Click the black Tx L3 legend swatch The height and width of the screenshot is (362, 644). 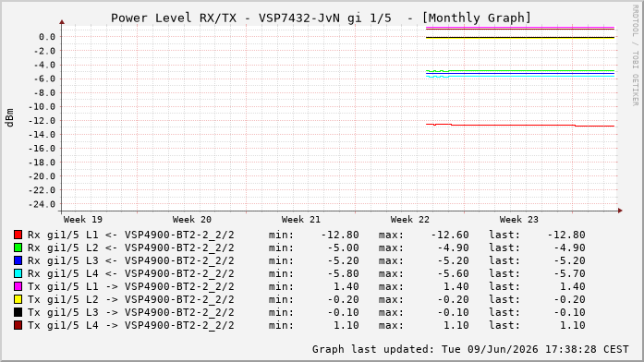pos(18,312)
